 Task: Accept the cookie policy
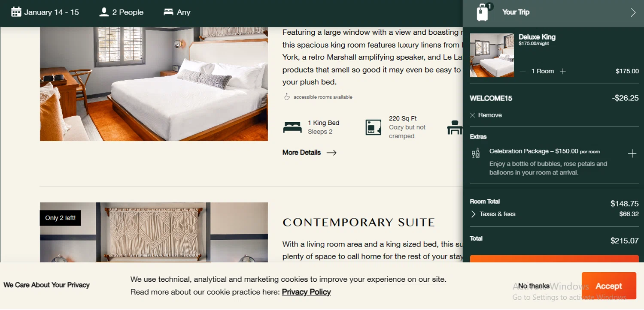tap(609, 286)
